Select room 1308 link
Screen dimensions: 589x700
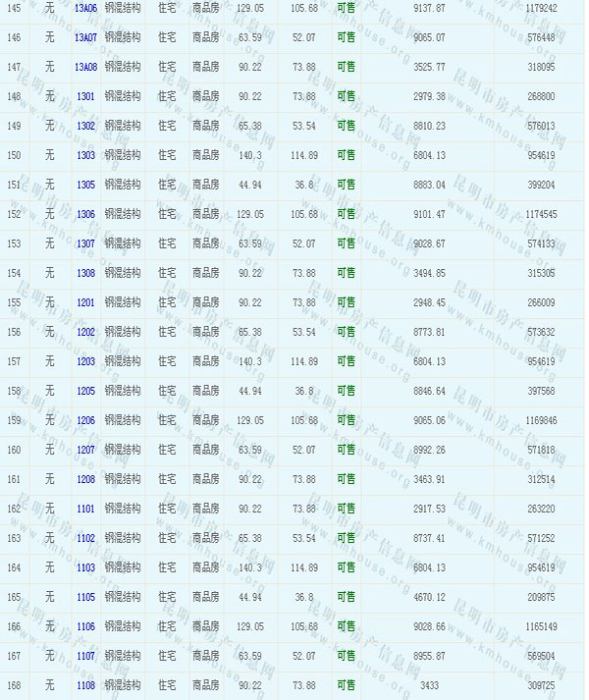tap(85, 273)
